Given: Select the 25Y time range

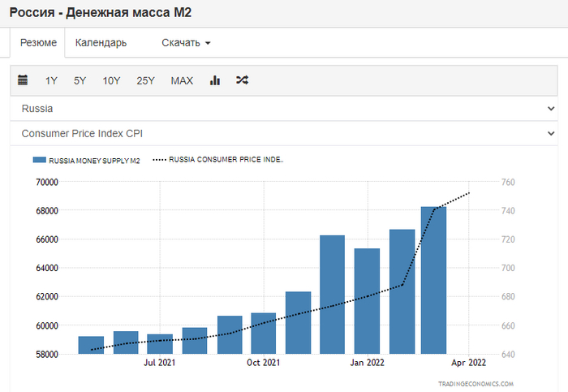Looking at the screenshot, I should click(x=146, y=80).
